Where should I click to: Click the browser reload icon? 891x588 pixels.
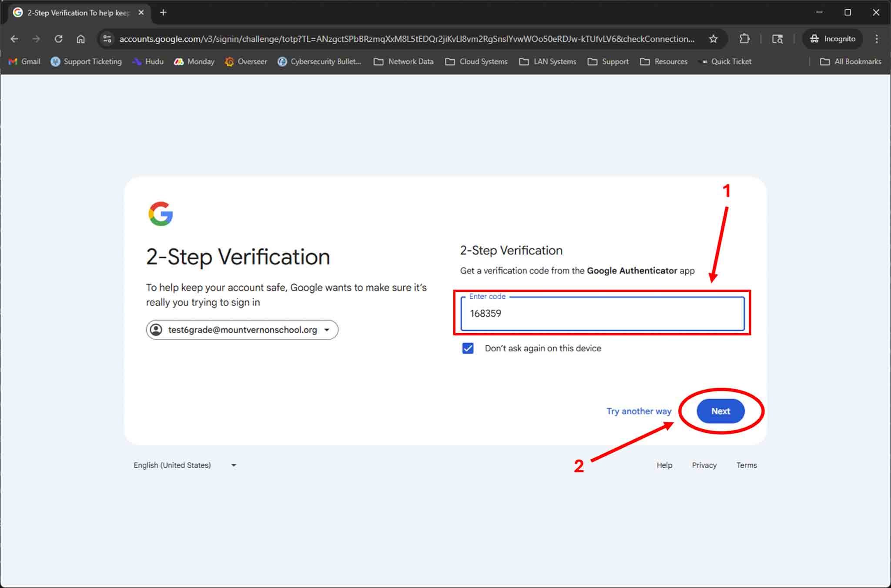click(58, 39)
